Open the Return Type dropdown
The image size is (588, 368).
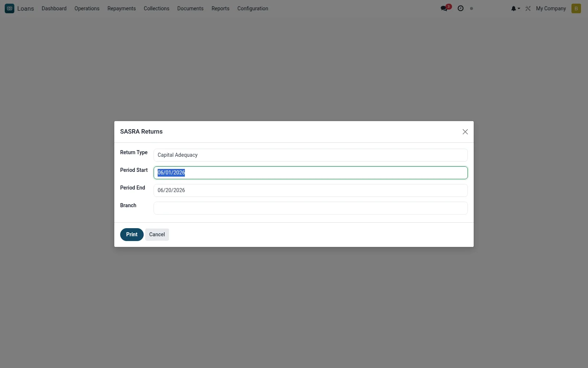click(311, 155)
